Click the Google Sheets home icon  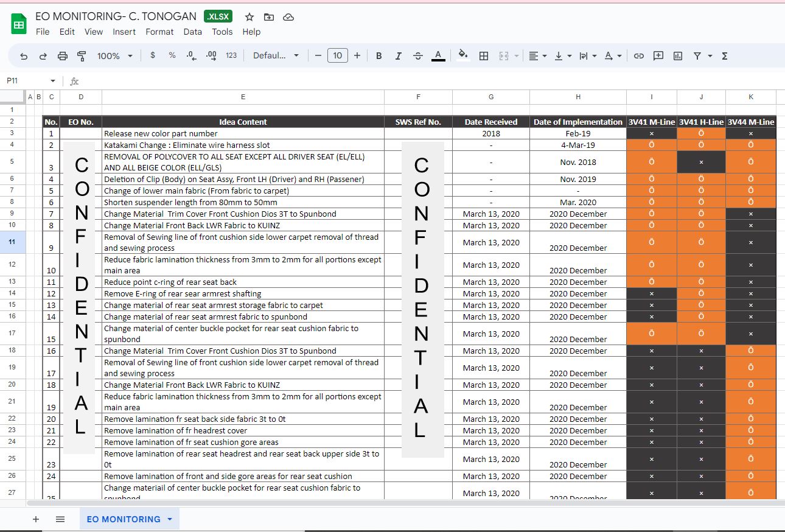(x=19, y=24)
